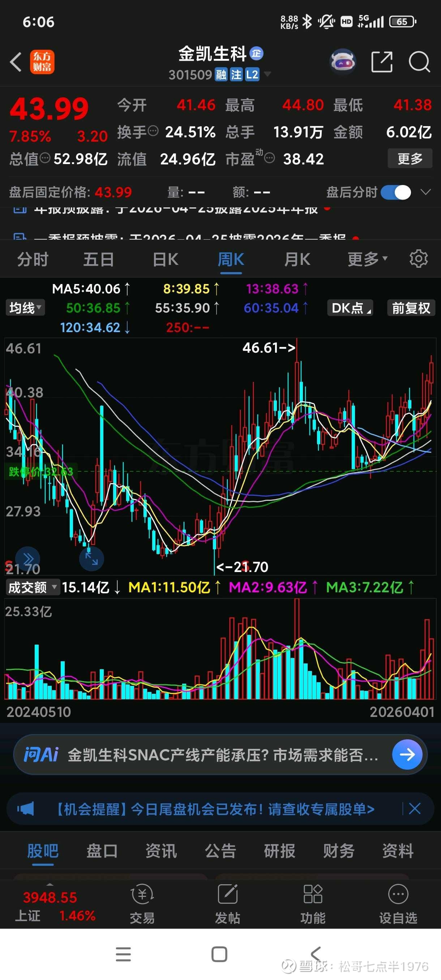Open the 均线 indicator dropdown

(x=25, y=308)
